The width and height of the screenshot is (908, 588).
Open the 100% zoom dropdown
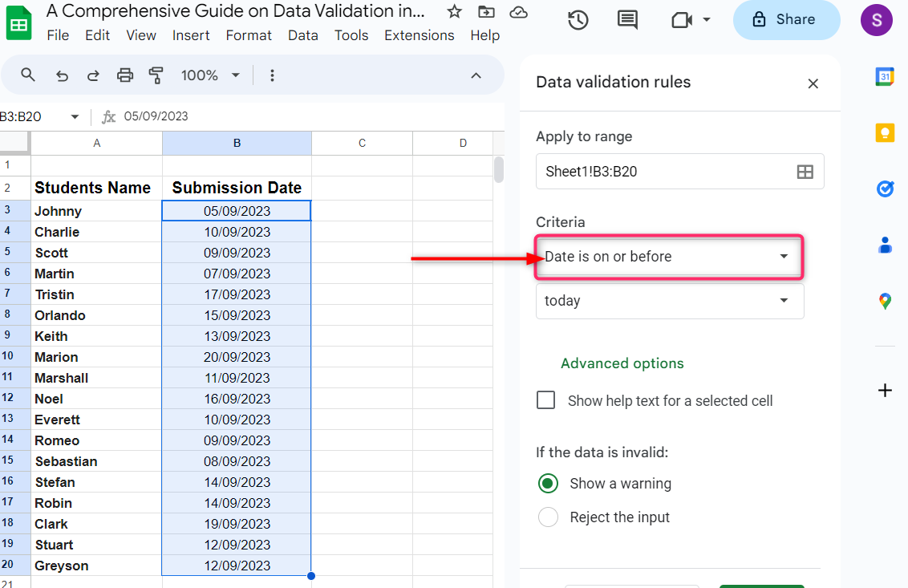(210, 75)
